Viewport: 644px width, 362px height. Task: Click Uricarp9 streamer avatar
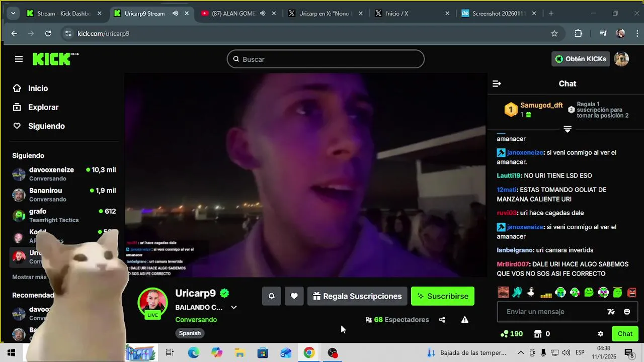coord(152,302)
